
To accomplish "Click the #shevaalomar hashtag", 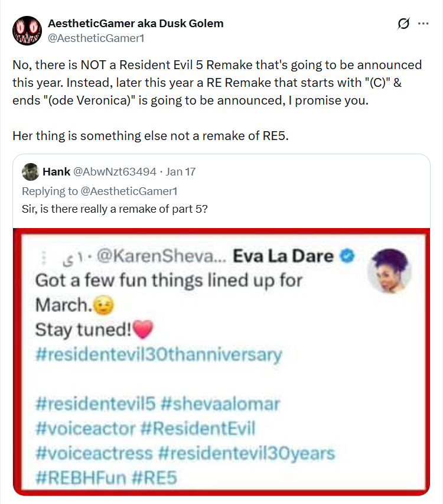I will tap(220, 404).
